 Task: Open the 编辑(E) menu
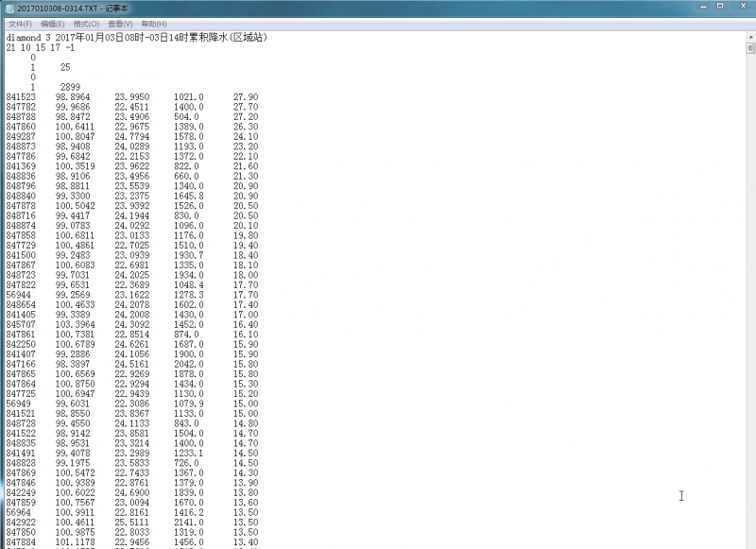point(53,24)
